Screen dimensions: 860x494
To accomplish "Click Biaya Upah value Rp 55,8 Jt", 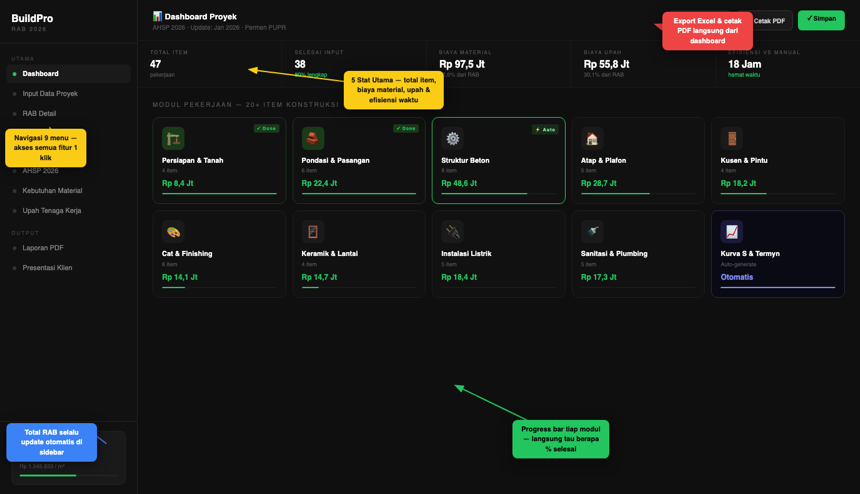I will tap(607, 64).
